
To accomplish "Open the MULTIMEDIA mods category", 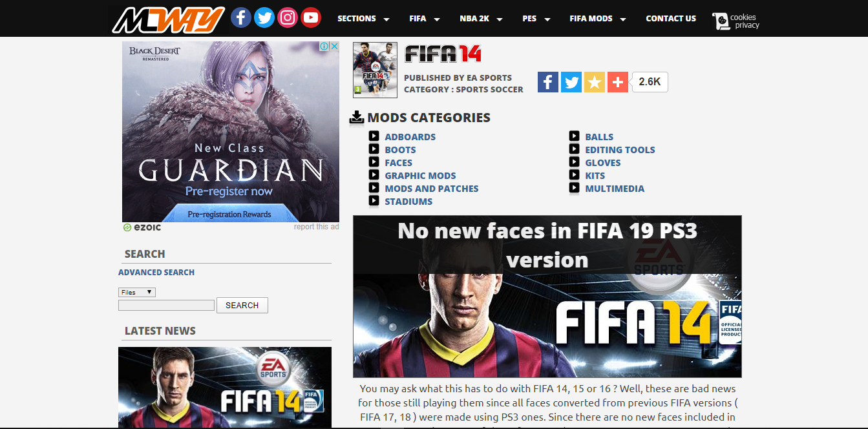I will [615, 189].
